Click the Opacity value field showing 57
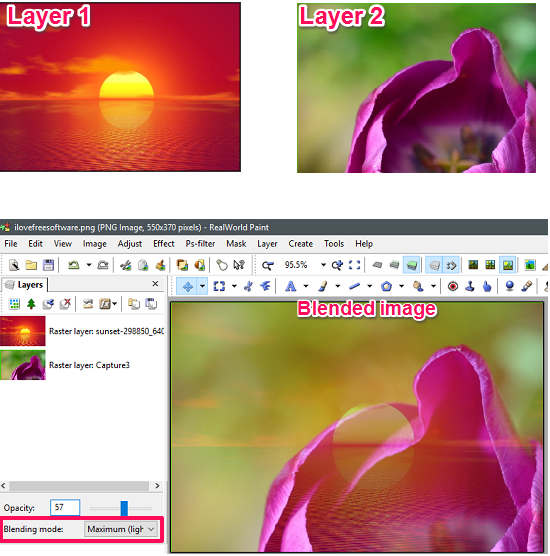Viewport: 550px width, 556px height. coord(65,507)
